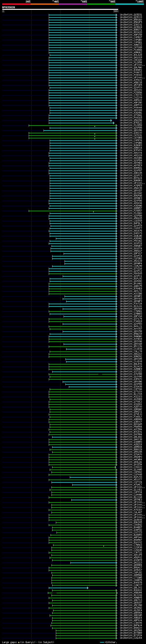The height and width of the screenshot is (644, 146).
Task: Select the UniRef100_Q01GT4 label
Action: pyautogui.click(x=131, y=249)
